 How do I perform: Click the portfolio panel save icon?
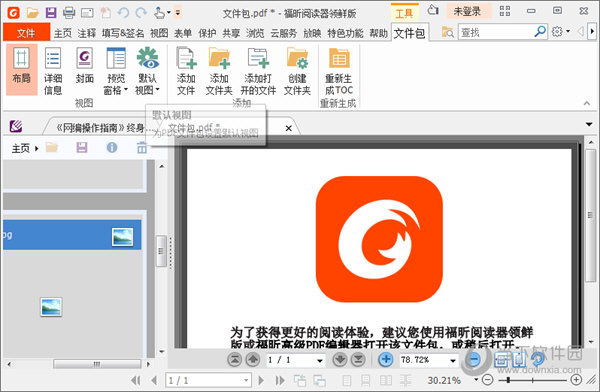tap(82, 147)
